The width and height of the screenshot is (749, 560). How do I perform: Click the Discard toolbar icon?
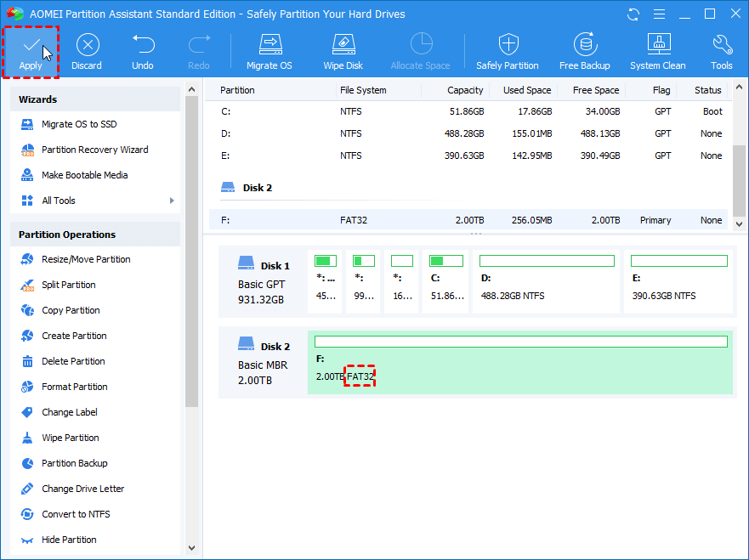[x=86, y=44]
